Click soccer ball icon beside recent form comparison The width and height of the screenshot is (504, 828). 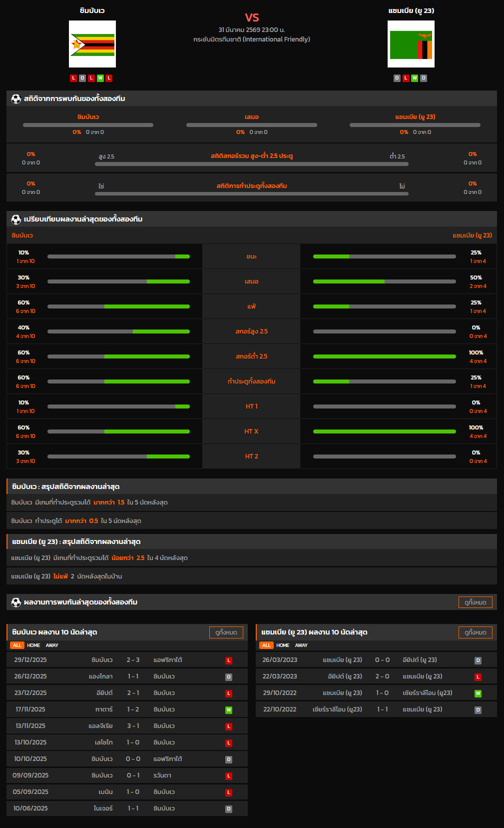(x=16, y=219)
